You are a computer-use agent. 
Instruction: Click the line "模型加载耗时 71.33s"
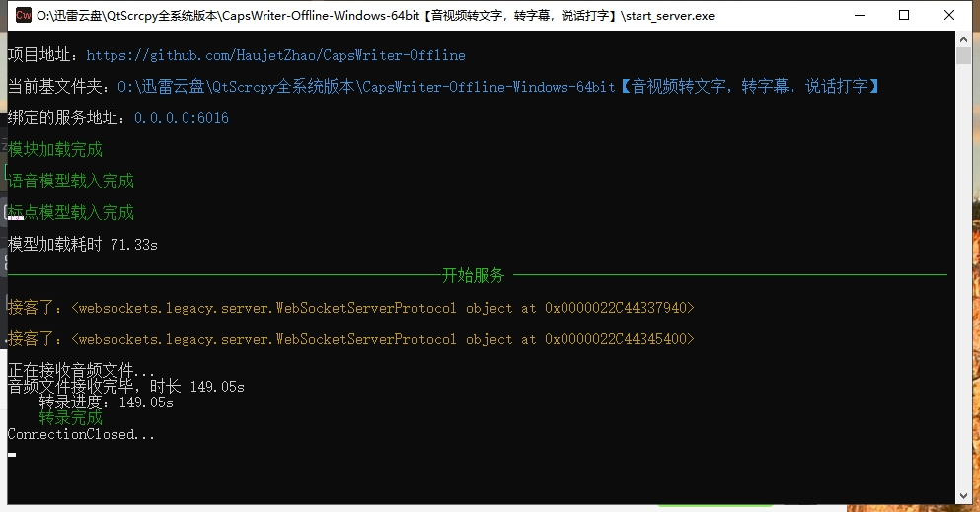click(83, 244)
